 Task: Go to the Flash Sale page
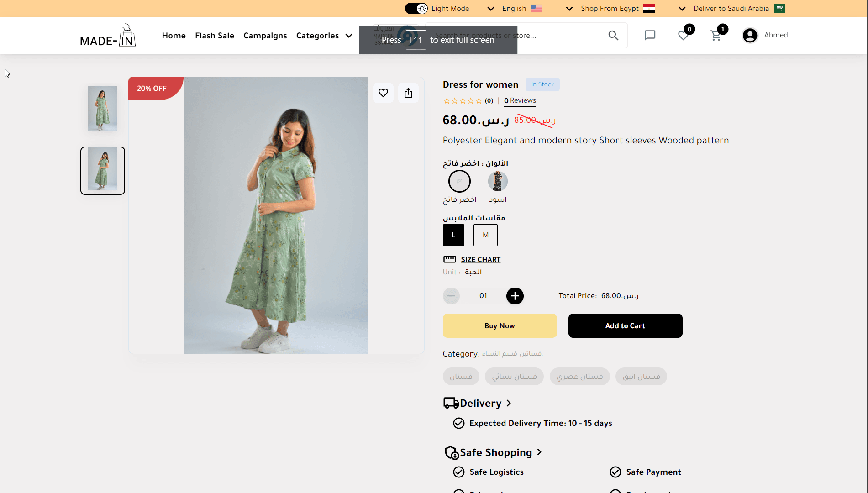215,36
